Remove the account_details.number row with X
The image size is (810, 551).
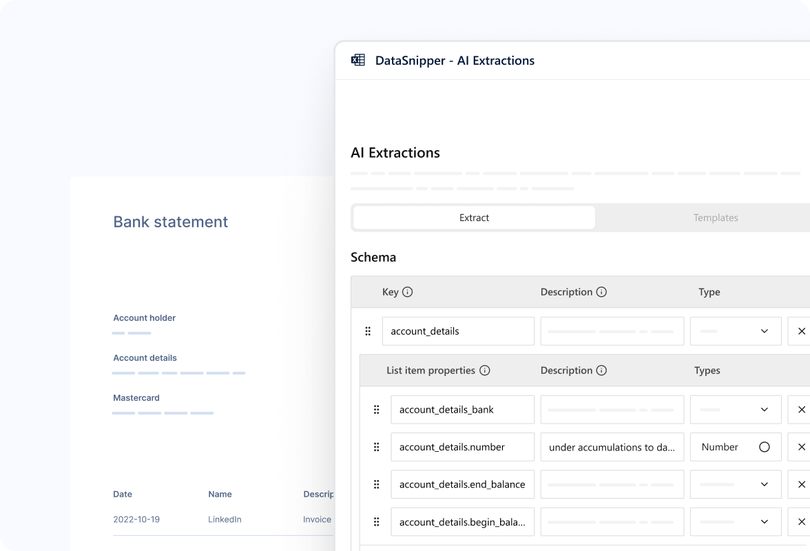(x=801, y=447)
